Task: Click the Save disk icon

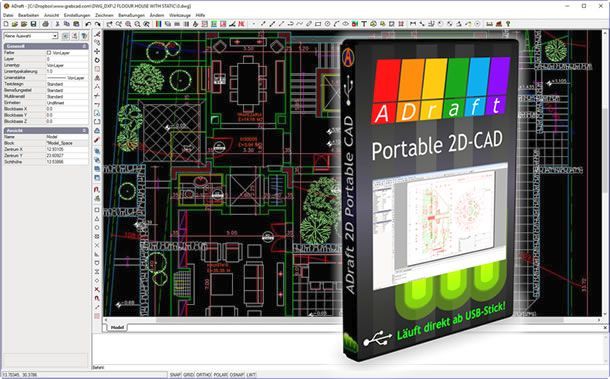Action: (34, 24)
